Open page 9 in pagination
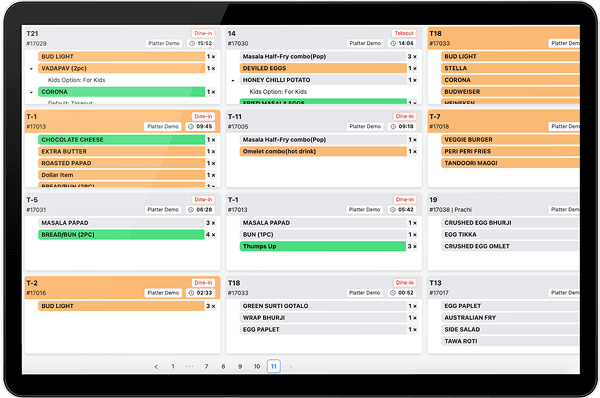Screen dimensions: 600x398 click(x=240, y=367)
